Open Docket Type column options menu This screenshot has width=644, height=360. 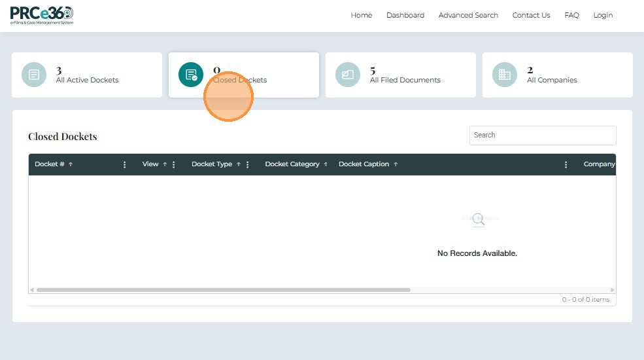(248, 165)
